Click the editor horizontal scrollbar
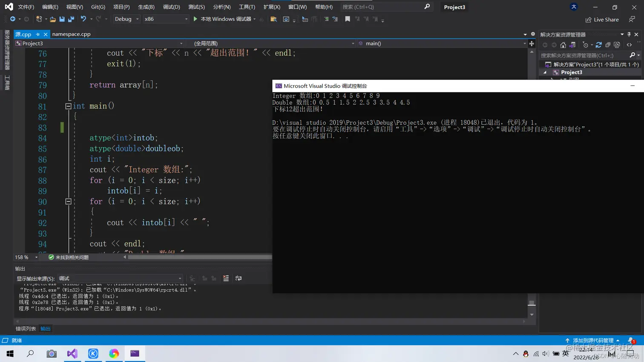The image size is (644, 362). 199,257
